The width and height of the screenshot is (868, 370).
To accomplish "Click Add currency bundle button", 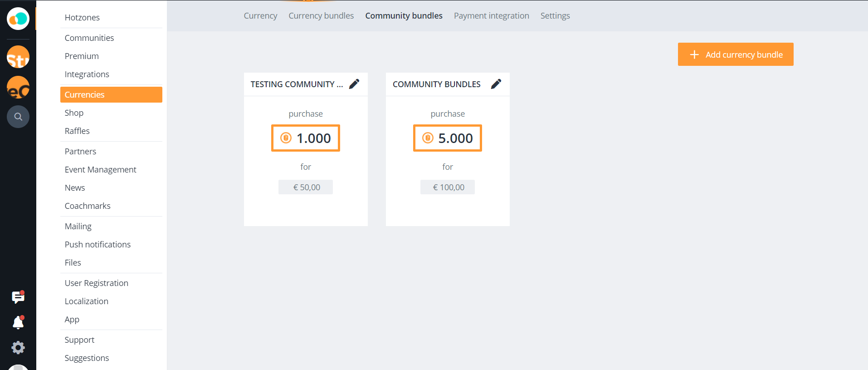I will [x=735, y=54].
